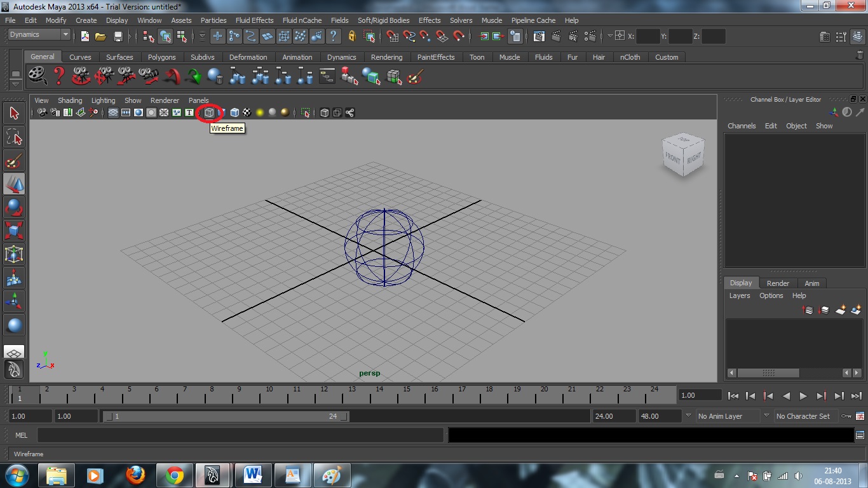Enable snap to curves magnet toggle
Image resolution: width=868 pixels, height=488 pixels.
[409, 36]
